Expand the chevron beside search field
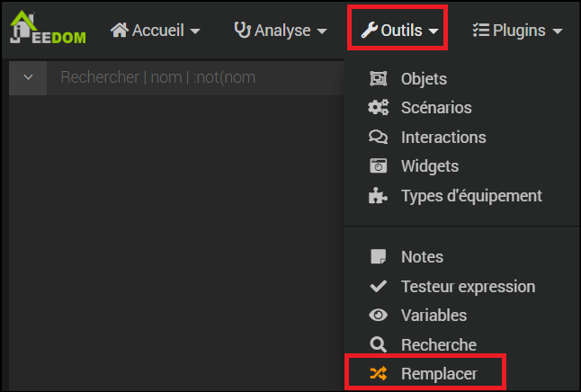The image size is (581, 392). pos(28,77)
